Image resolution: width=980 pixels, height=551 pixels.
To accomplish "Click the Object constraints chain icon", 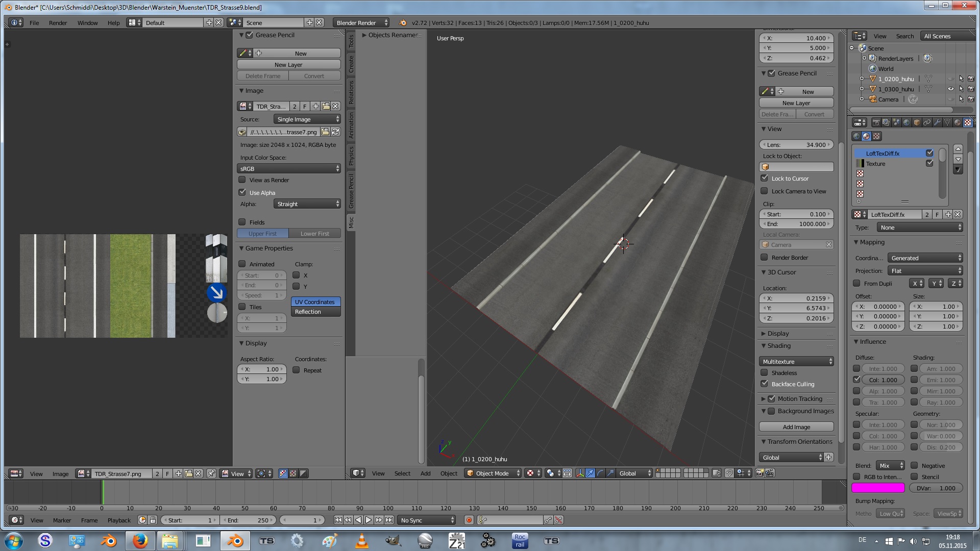I will coord(927,122).
